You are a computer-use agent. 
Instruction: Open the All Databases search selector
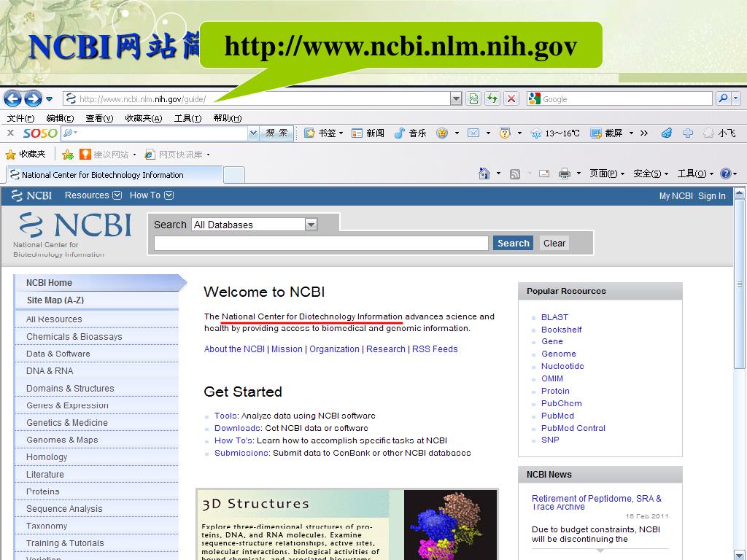tap(255, 225)
